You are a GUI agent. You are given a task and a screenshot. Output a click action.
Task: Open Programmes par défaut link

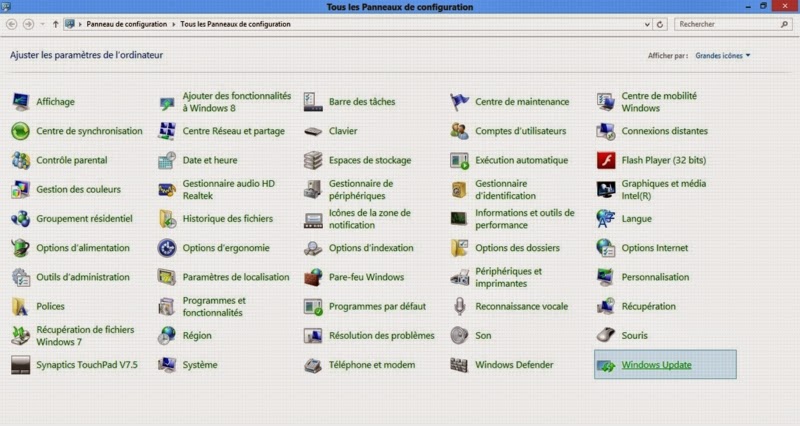coord(377,306)
